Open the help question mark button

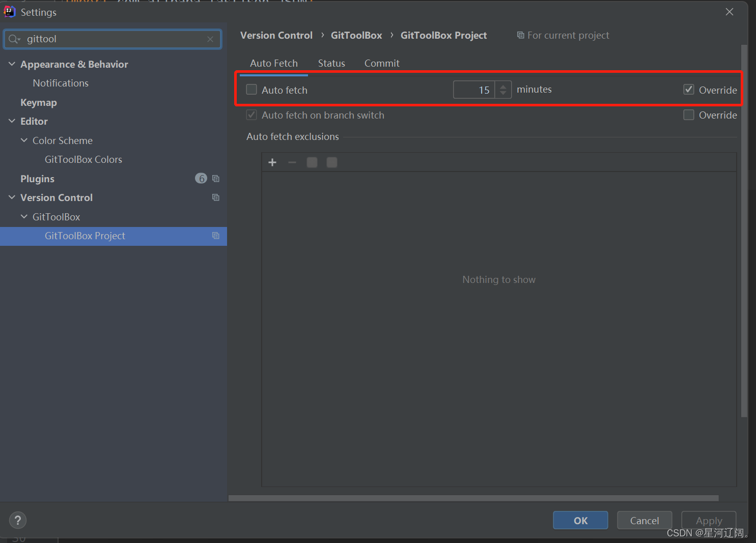[18, 520]
